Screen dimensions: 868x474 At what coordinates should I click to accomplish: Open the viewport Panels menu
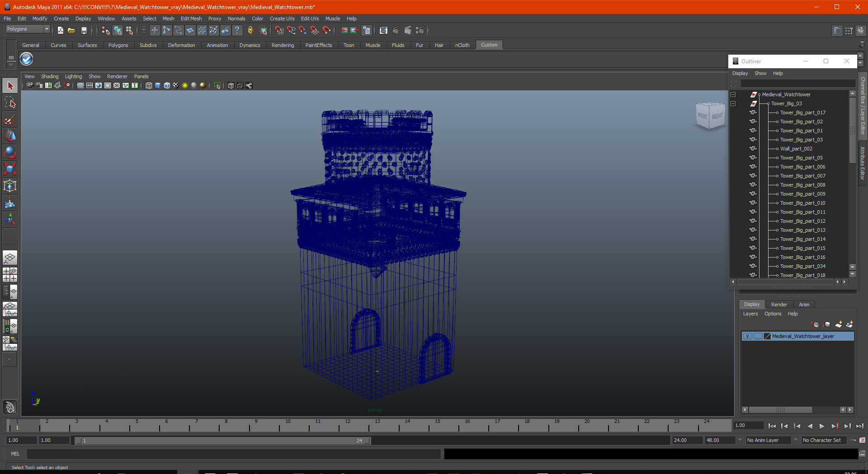(141, 76)
